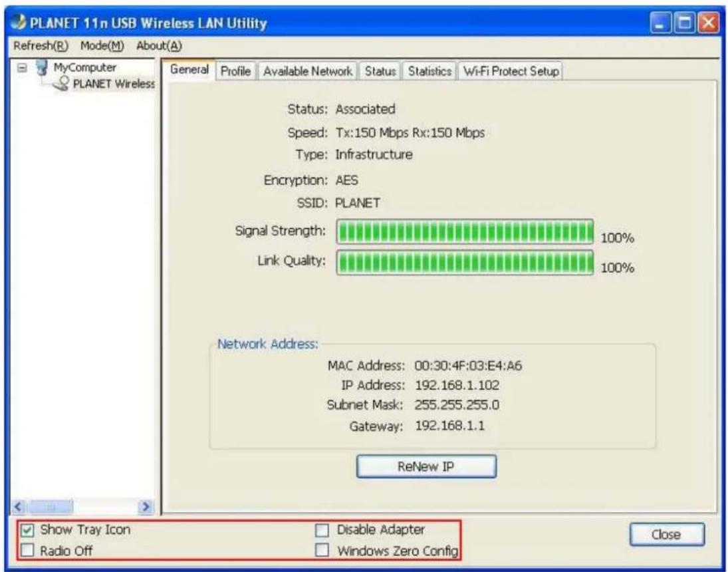Go to the Statistics tab
The image size is (728, 572).
(x=429, y=71)
